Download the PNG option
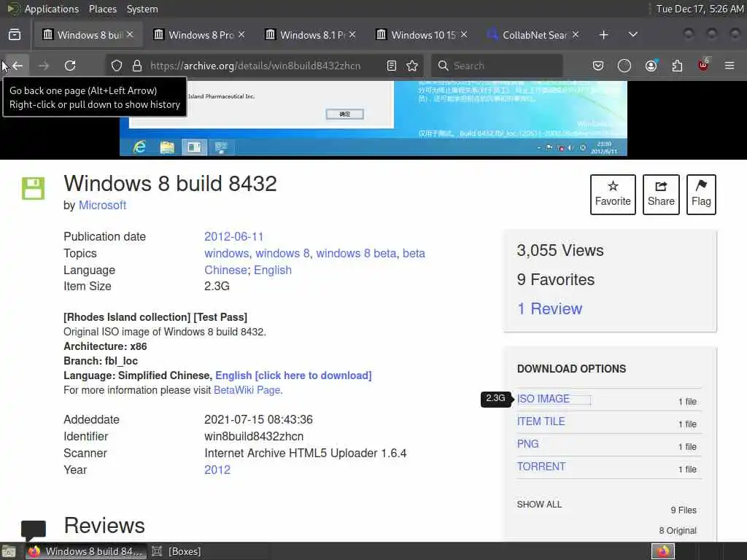Screen dimensions: 747x560 point(528,444)
